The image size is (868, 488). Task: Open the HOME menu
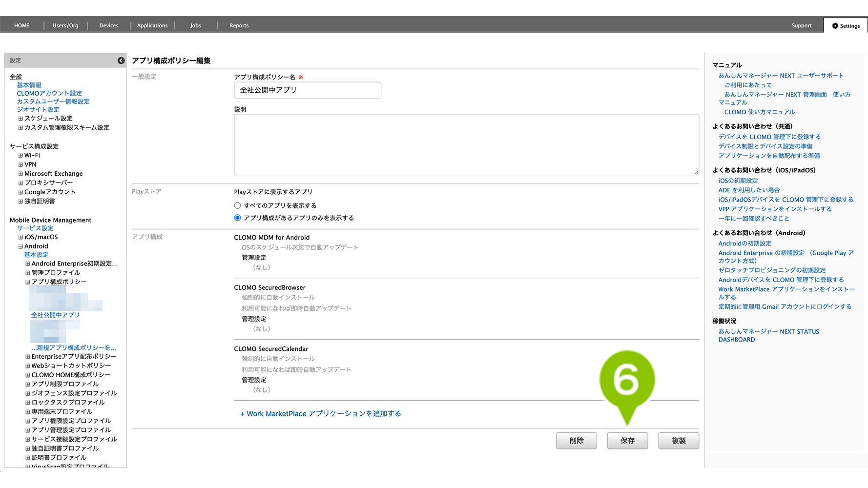[x=21, y=25]
